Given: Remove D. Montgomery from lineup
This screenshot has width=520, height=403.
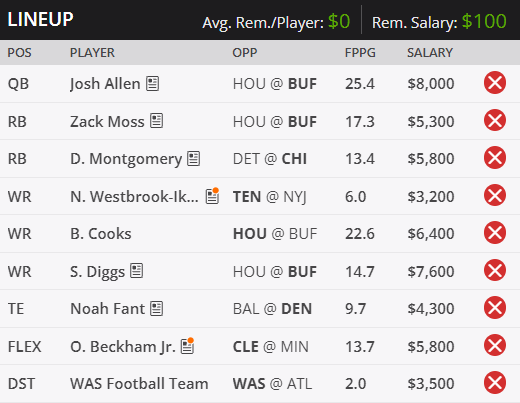Looking at the screenshot, I should pos(495,158).
